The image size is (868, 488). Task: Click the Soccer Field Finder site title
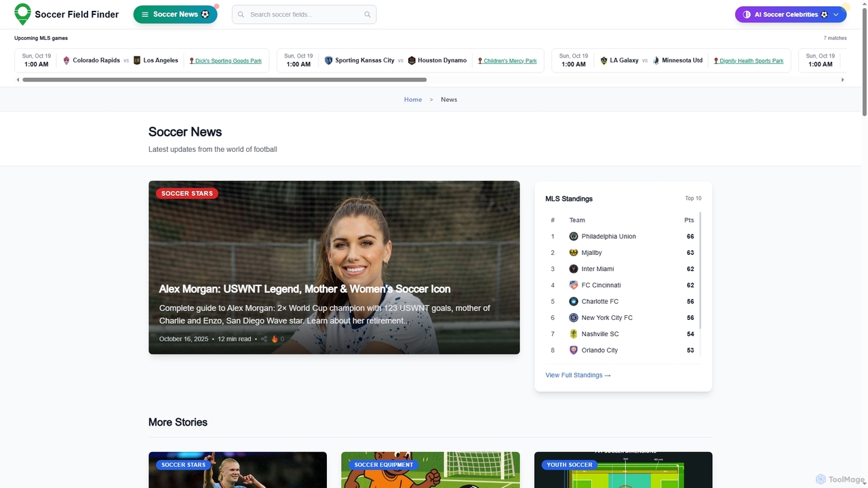[x=77, y=14]
